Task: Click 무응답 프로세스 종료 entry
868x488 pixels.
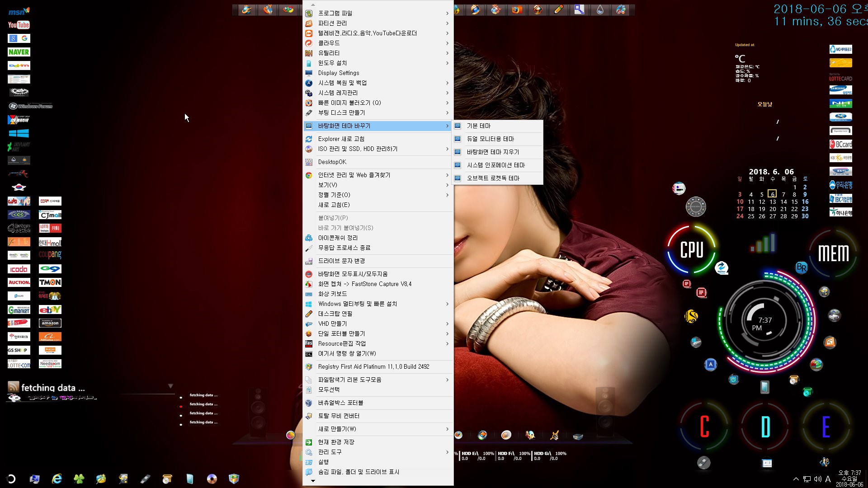Action: [x=378, y=248]
